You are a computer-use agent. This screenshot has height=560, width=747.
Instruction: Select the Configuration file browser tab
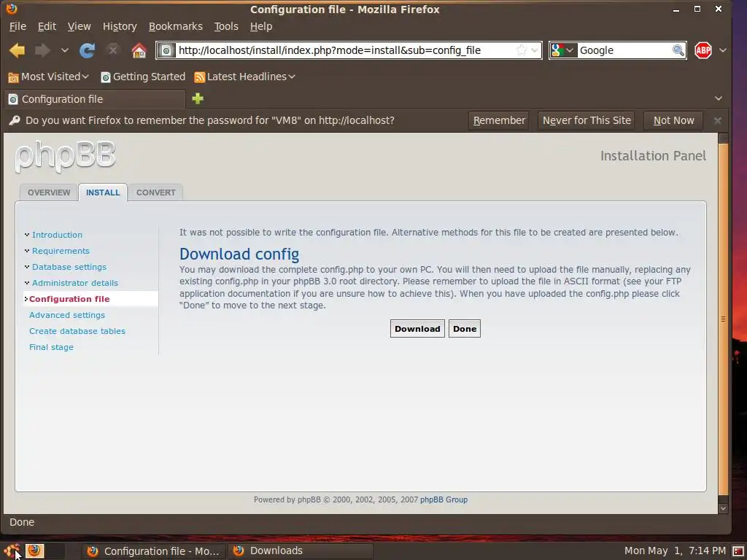(95, 99)
